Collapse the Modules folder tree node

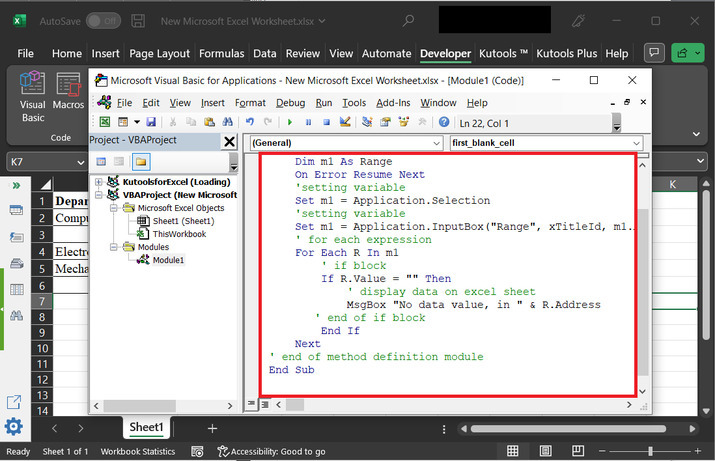pos(113,246)
